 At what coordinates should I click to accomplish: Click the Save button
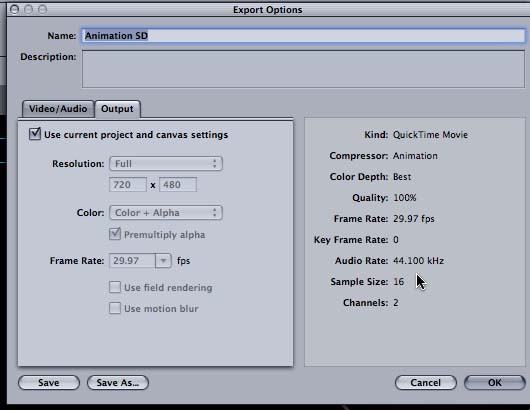tap(49, 383)
